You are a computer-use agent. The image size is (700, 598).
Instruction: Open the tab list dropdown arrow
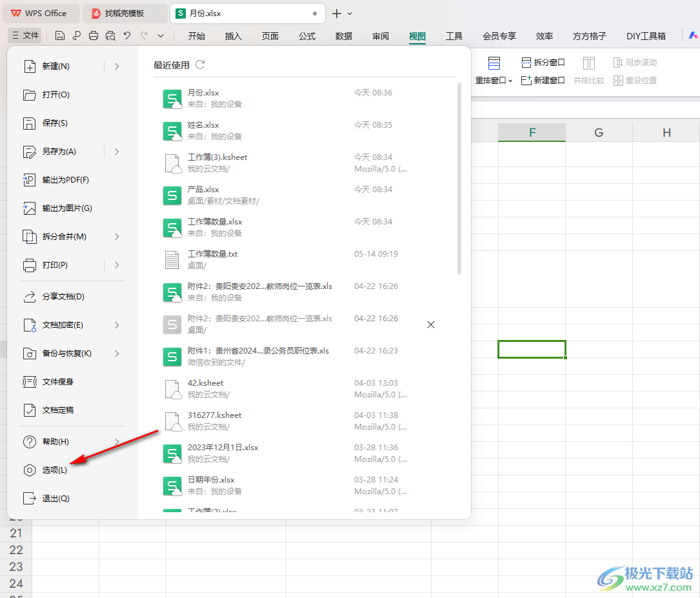click(350, 14)
